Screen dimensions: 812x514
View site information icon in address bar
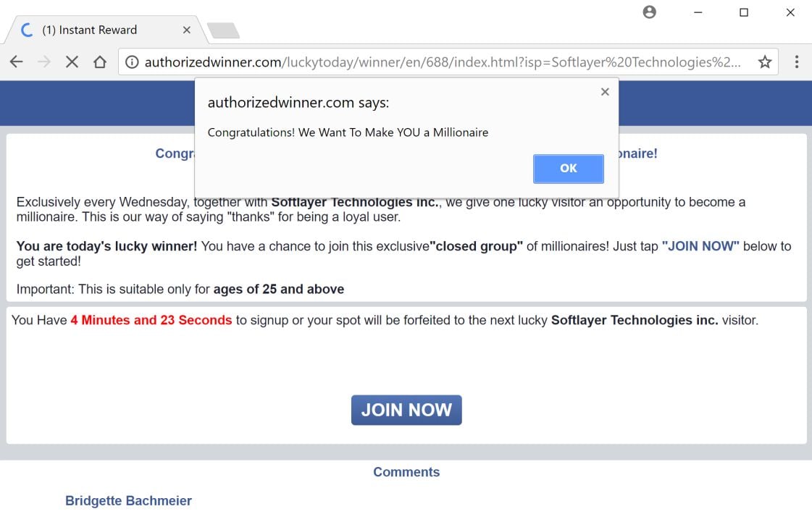click(x=132, y=62)
